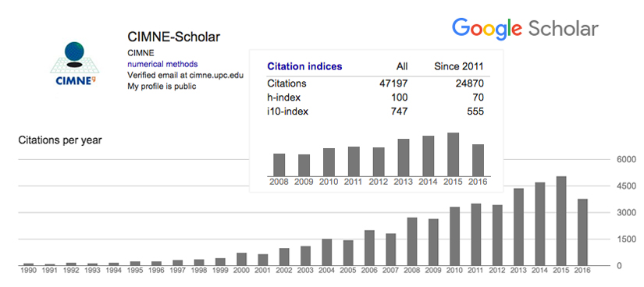Click the Since 2011 column header
The image size is (644, 287).
[459, 66]
